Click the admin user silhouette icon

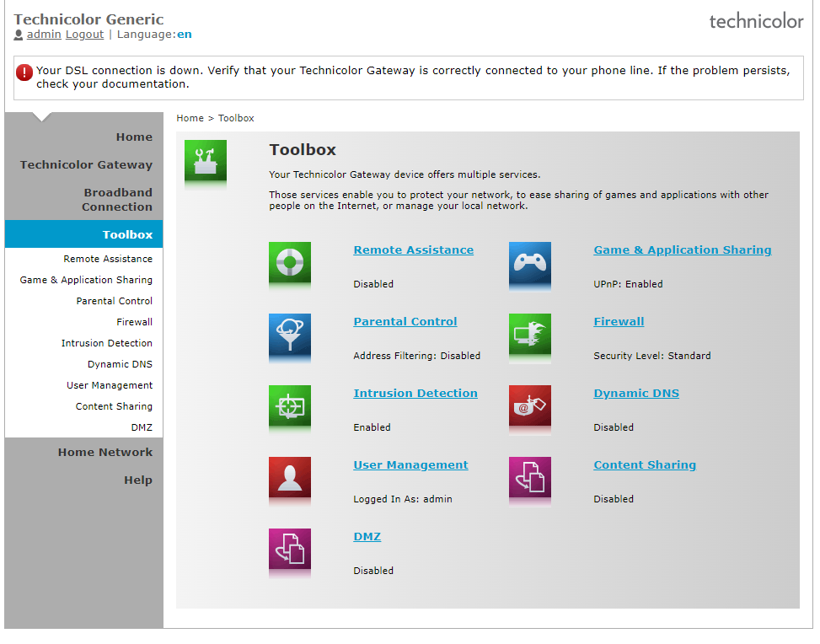click(19, 35)
